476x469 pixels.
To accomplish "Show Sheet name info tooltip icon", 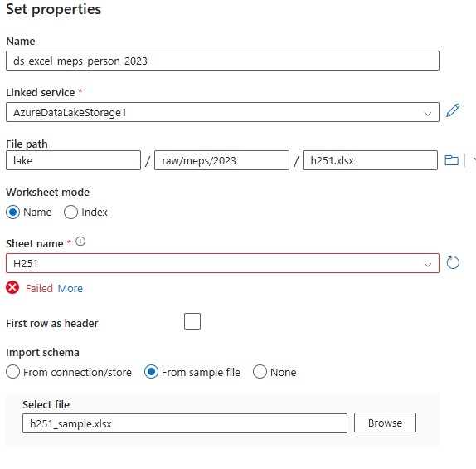I will click(80, 242).
